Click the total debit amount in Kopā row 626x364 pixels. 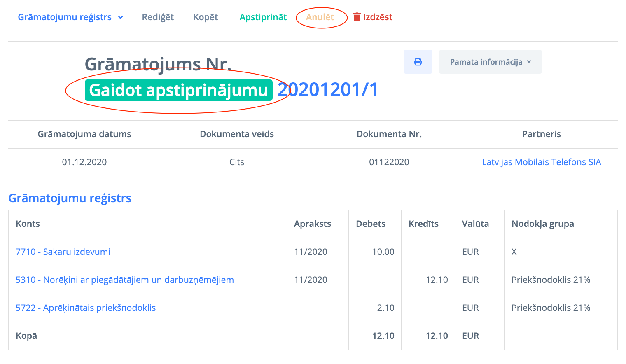[383, 336]
